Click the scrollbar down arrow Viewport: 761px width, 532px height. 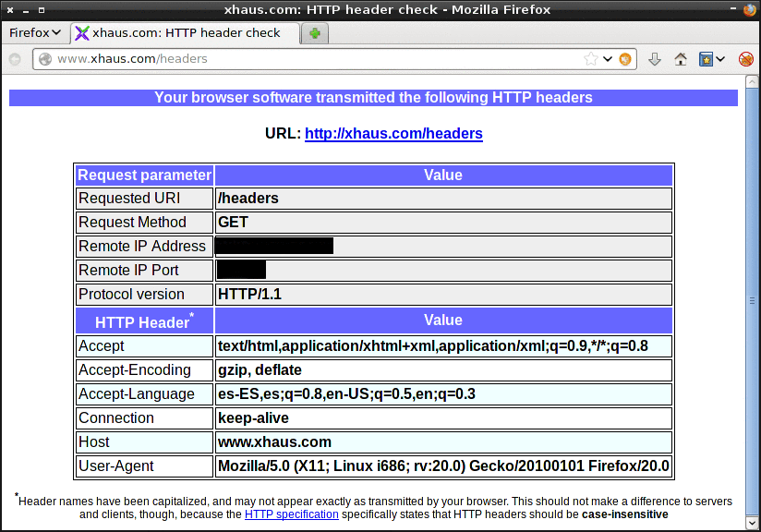point(752,524)
